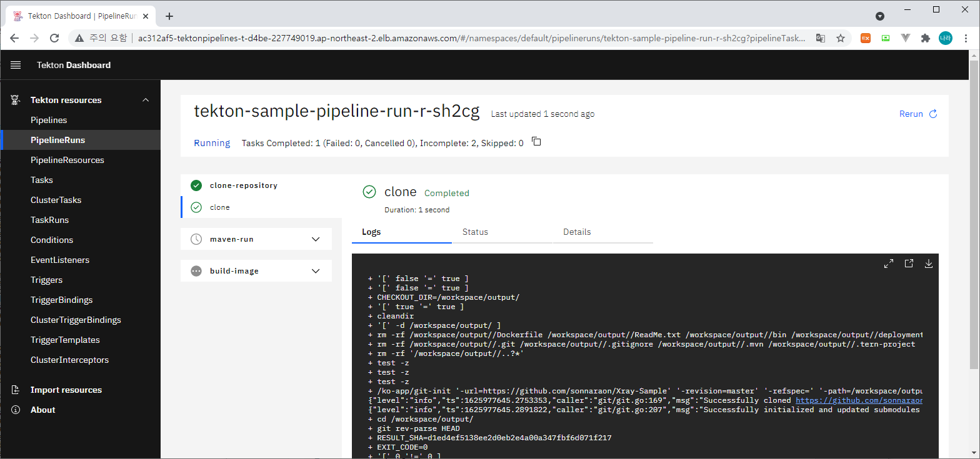The width and height of the screenshot is (980, 459).
Task: Expand the build-image task chevron
Action: [x=316, y=271]
